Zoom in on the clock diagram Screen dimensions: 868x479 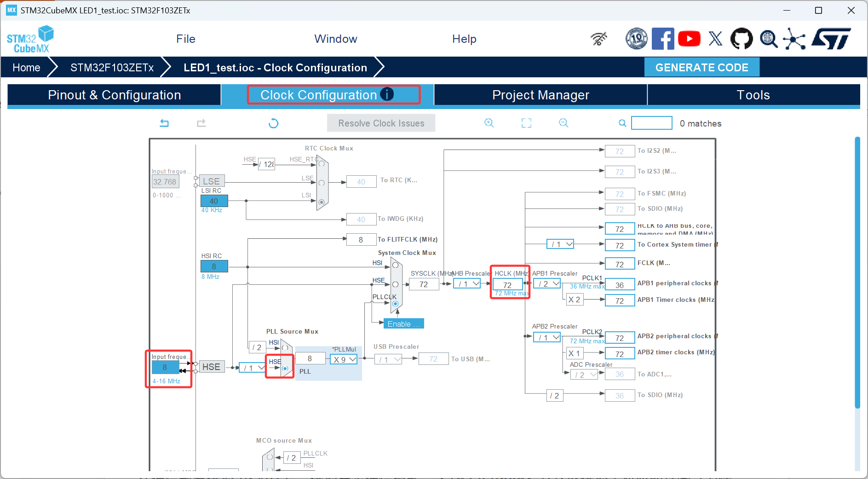pos(489,123)
